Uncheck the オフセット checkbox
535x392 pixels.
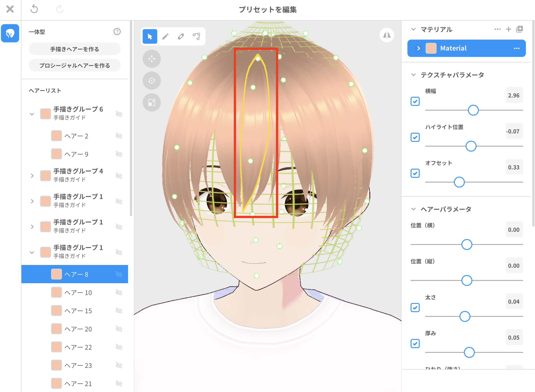(415, 173)
